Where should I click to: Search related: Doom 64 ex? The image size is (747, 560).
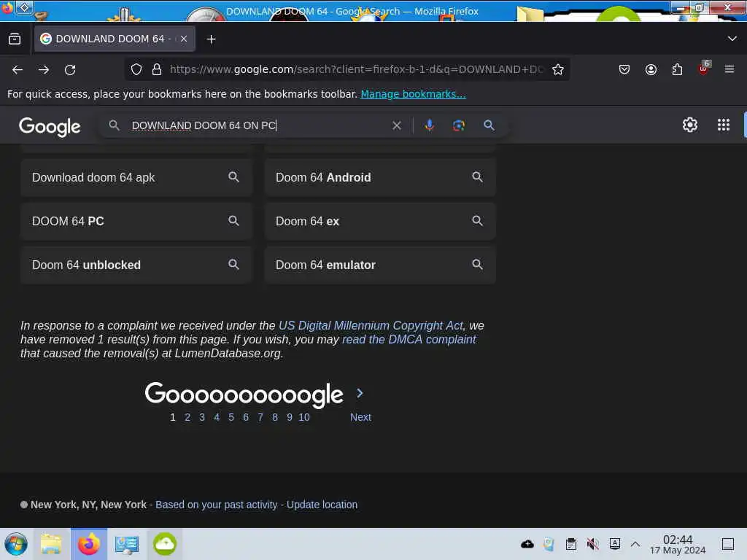point(380,221)
